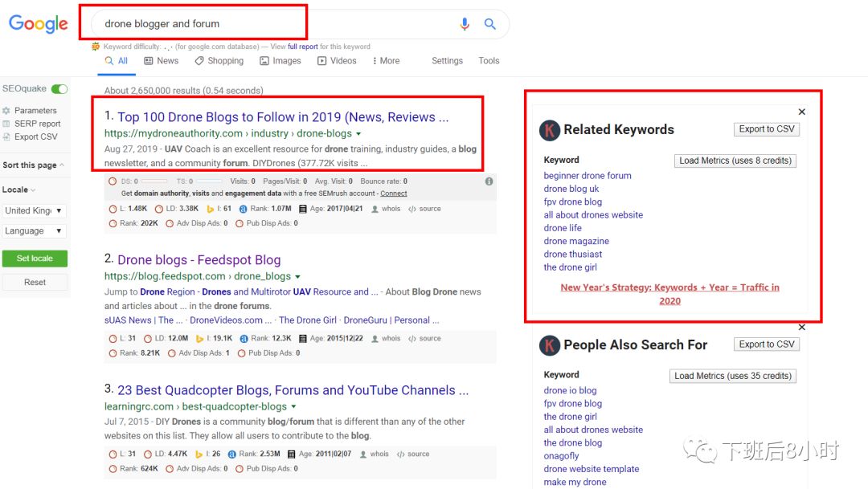Screen dimensions: 868x489
Task: Click Age 2017|04|21 calendar icon
Action: pyautogui.click(x=303, y=209)
